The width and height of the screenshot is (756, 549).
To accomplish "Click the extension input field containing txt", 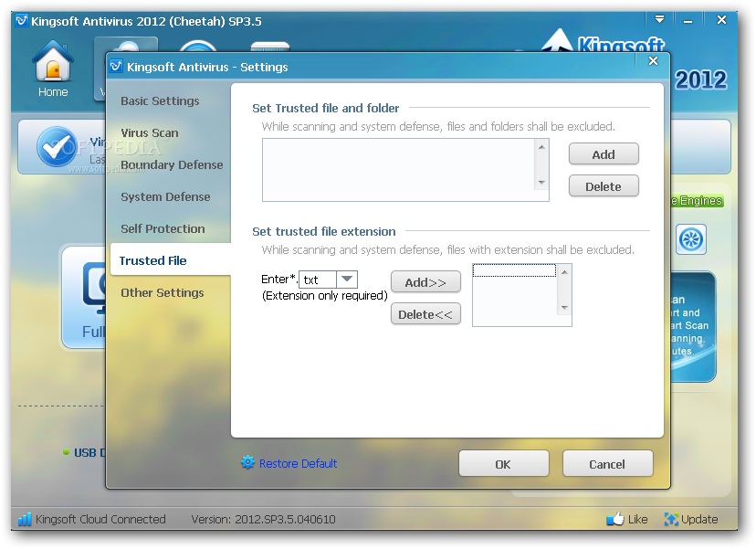I will [x=318, y=280].
